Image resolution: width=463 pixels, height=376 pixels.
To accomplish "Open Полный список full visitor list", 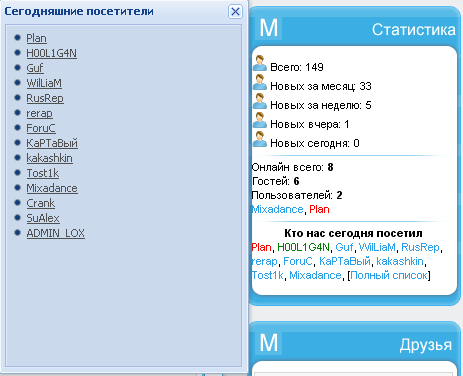I will click(x=389, y=275).
